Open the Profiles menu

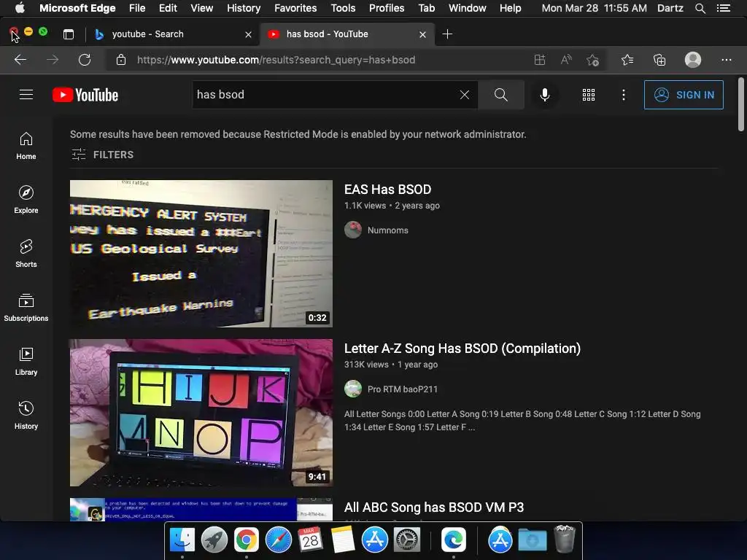pyautogui.click(x=387, y=8)
